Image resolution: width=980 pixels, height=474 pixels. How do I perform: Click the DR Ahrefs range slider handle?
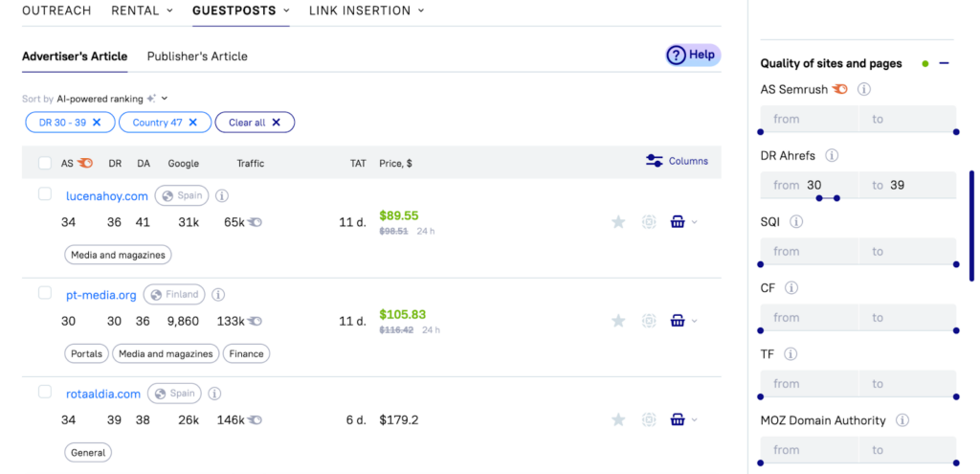pos(819,198)
